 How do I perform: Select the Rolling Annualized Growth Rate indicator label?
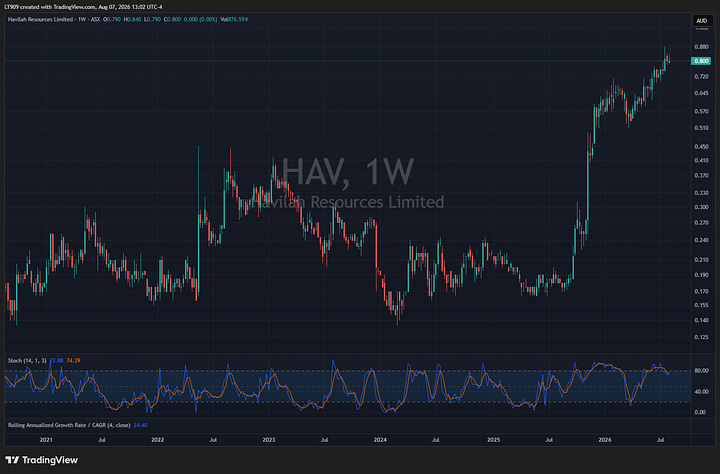click(x=69, y=425)
